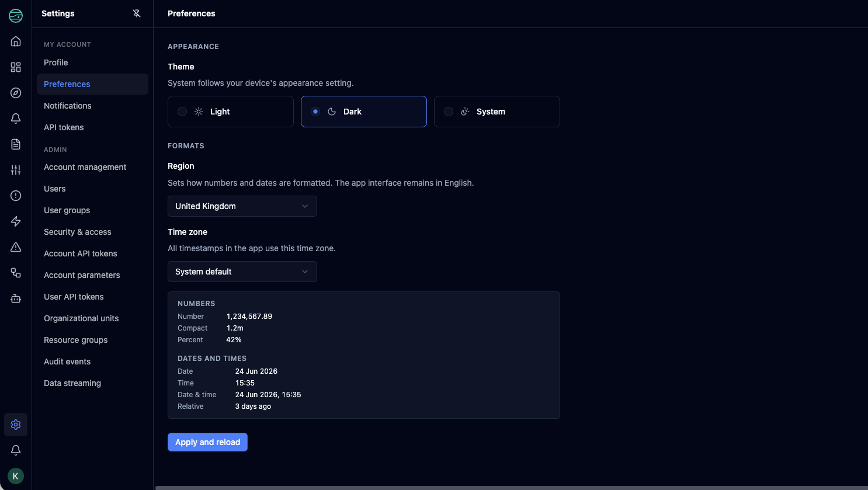The width and height of the screenshot is (868, 490).
Task: View Audit events page
Action: [92, 362]
